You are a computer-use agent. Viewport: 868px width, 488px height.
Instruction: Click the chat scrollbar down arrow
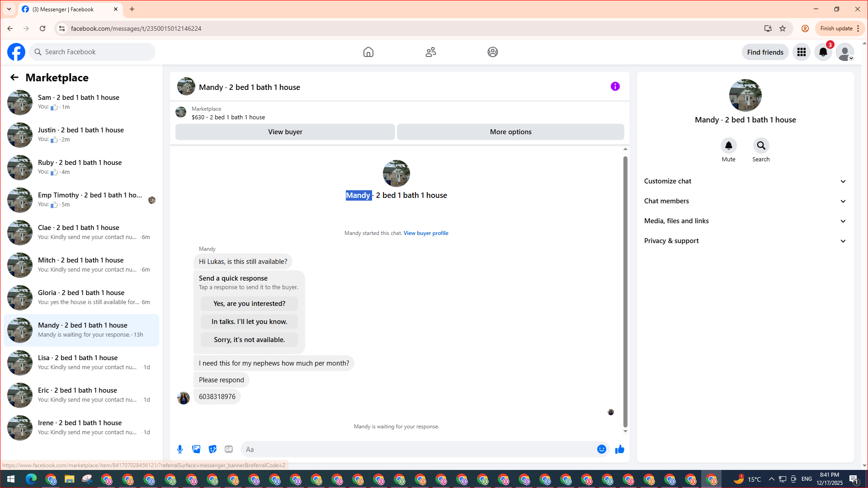tap(625, 432)
